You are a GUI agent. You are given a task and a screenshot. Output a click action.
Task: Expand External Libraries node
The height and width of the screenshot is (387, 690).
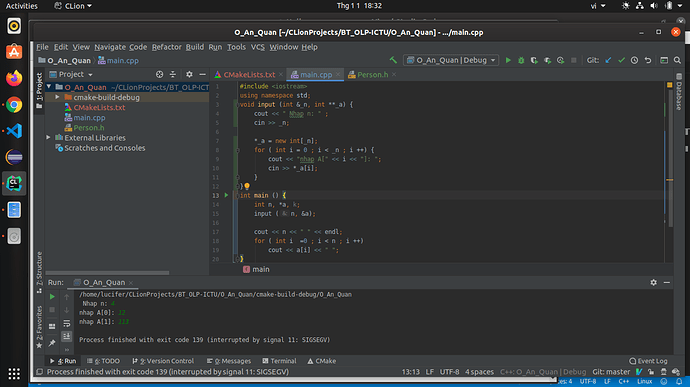tap(48, 138)
